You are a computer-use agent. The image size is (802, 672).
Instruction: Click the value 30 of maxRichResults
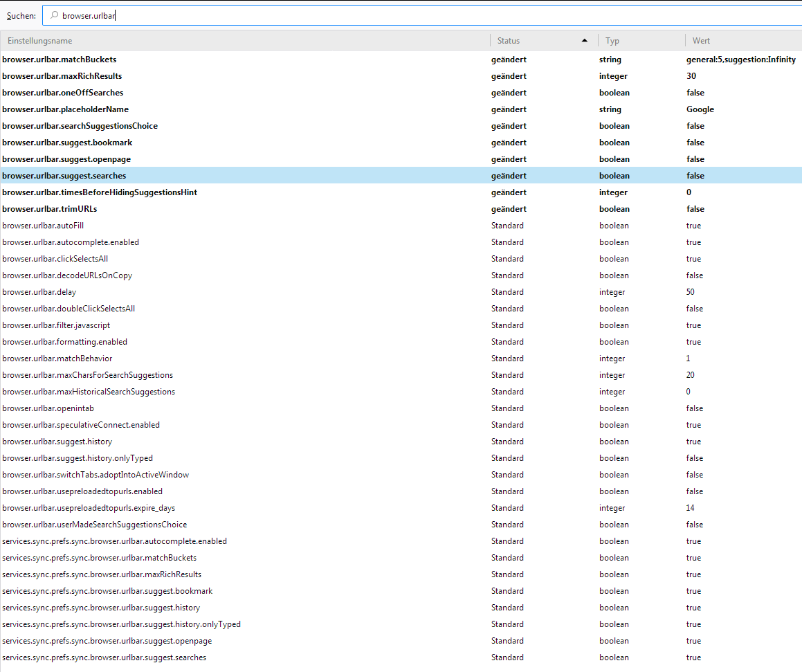691,75
